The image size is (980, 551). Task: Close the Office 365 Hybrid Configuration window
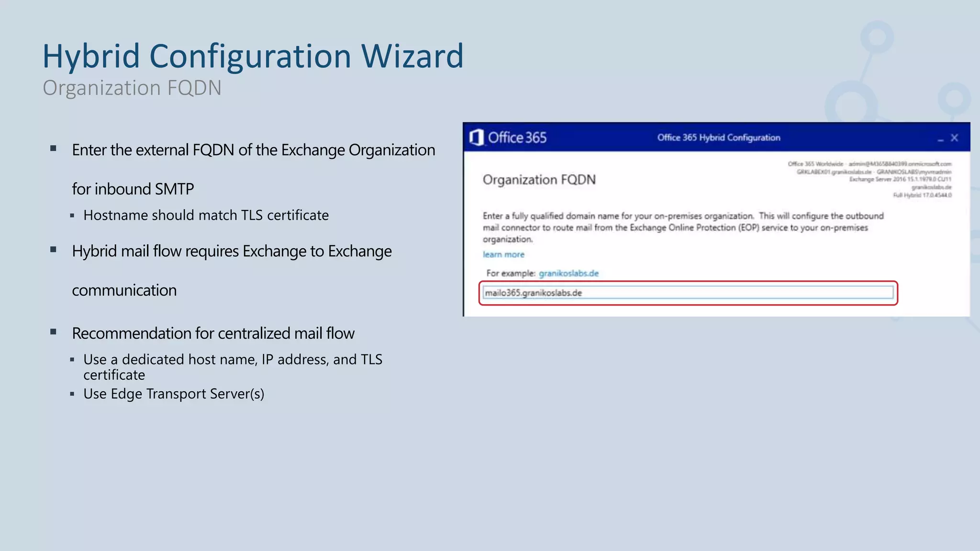(x=954, y=138)
